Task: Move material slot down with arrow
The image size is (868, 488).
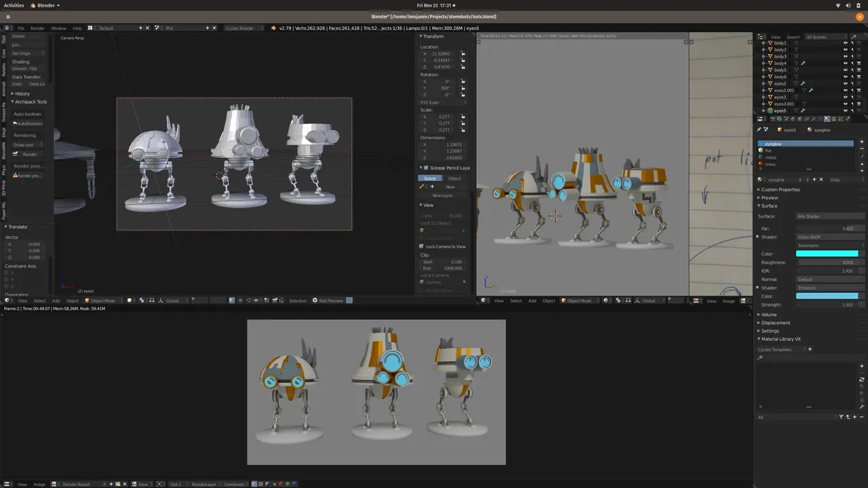Action: [x=862, y=171]
